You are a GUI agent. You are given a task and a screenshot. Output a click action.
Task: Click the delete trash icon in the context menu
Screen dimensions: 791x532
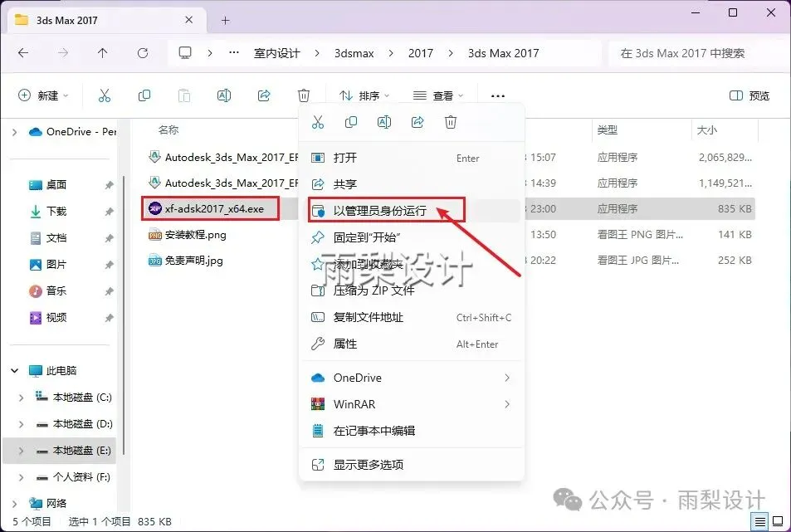coord(451,122)
